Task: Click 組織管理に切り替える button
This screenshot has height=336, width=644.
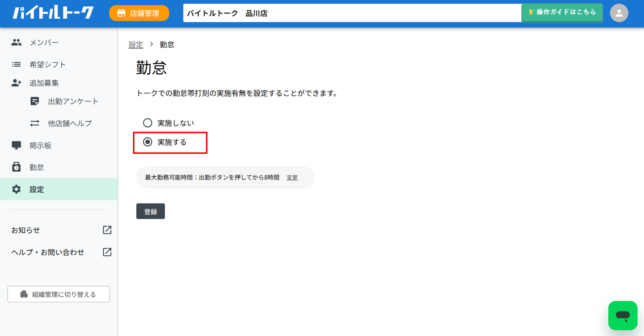Action: click(x=58, y=294)
